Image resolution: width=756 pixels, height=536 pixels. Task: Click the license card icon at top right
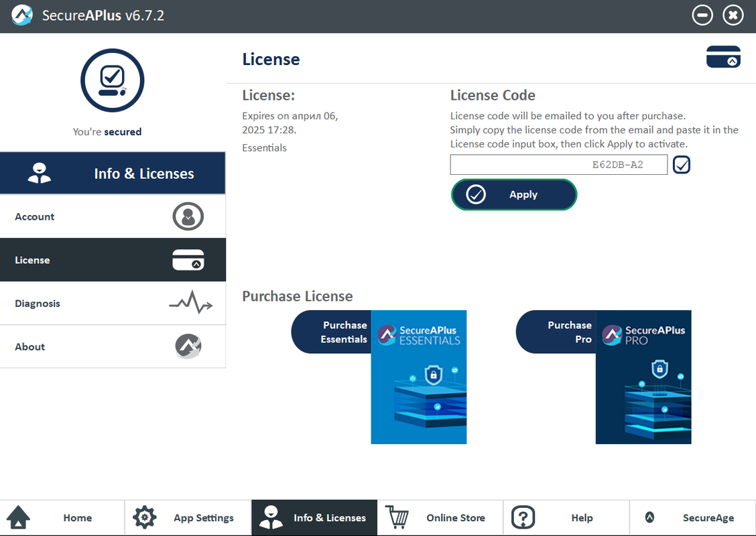(x=723, y=56)
